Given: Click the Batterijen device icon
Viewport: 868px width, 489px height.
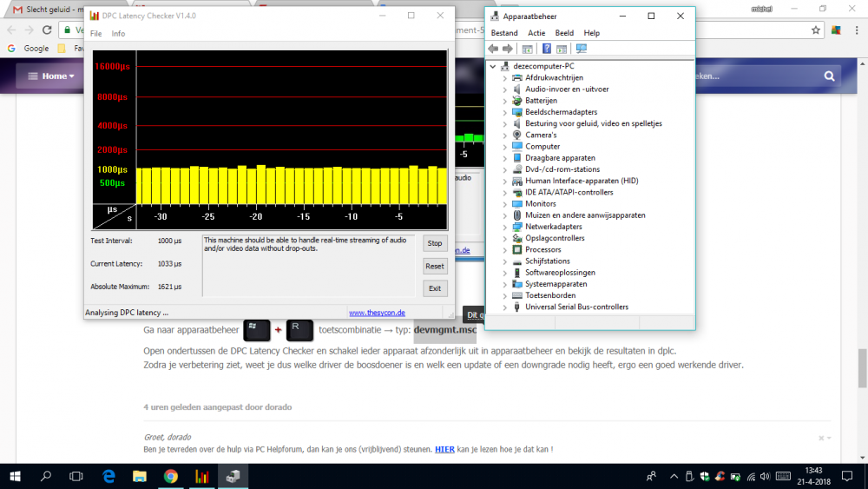Looking at the screenshot, I should (517, 101).
